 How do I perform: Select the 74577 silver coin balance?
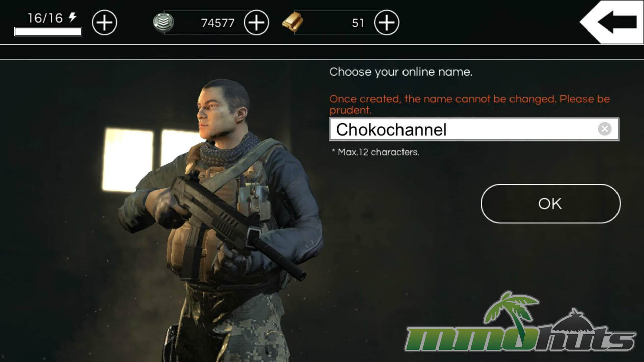tap(218, 23)
